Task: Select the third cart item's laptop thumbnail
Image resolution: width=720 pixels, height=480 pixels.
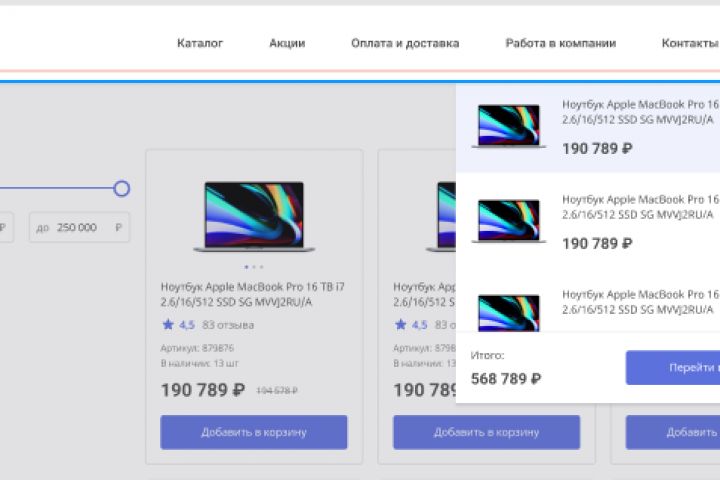Action: [509, 312]
